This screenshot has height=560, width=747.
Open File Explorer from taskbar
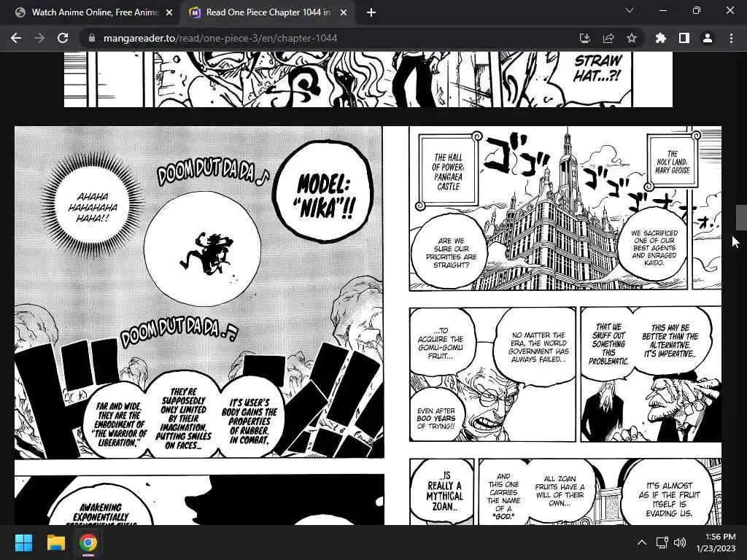pos(55,542)
